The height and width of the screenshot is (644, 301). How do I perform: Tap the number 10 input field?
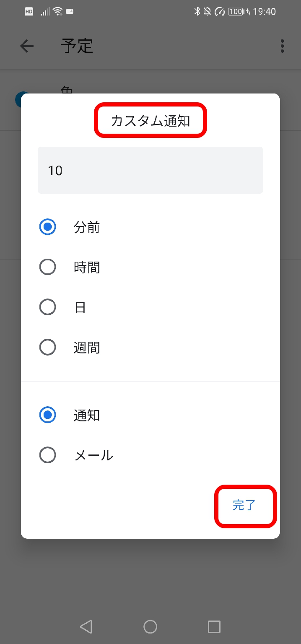pos(150,170)
